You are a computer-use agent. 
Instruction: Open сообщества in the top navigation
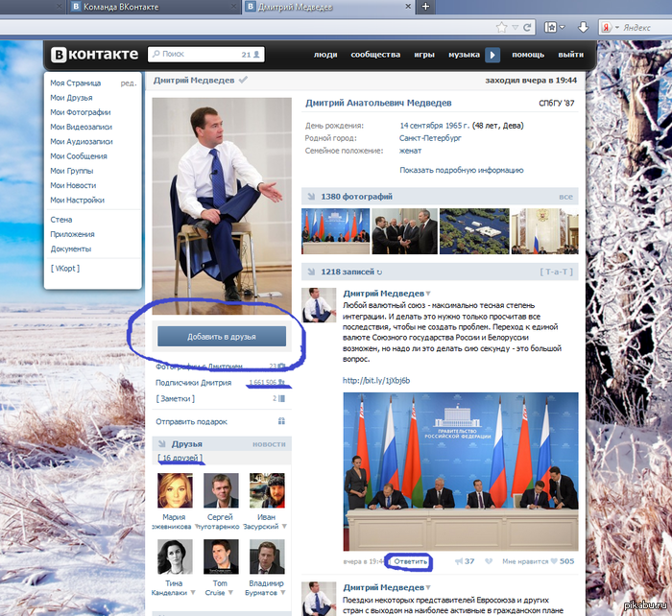coord(375,55)
